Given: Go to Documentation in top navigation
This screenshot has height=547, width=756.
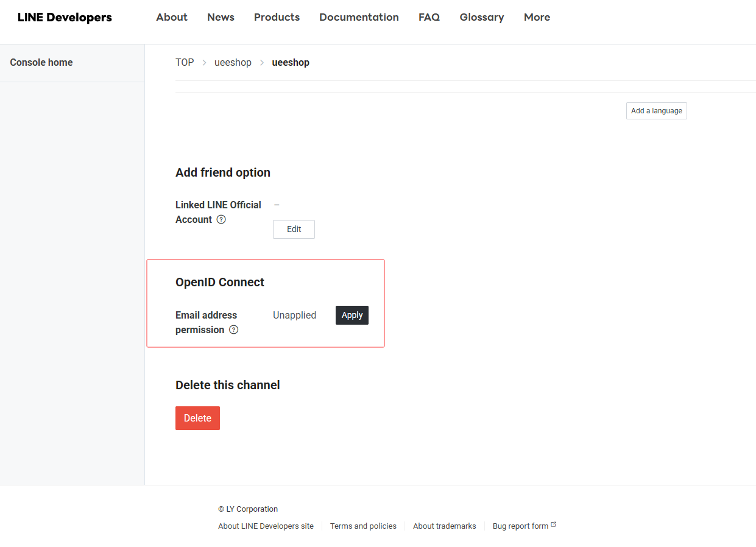Looking at the screenshot, I should [x=359, y=17].
